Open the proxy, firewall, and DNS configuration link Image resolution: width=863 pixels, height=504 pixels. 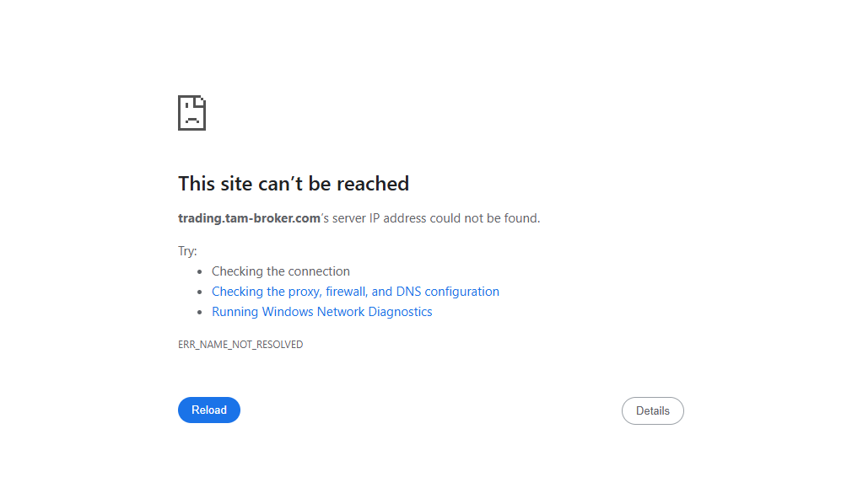click(x=355, y=292)
